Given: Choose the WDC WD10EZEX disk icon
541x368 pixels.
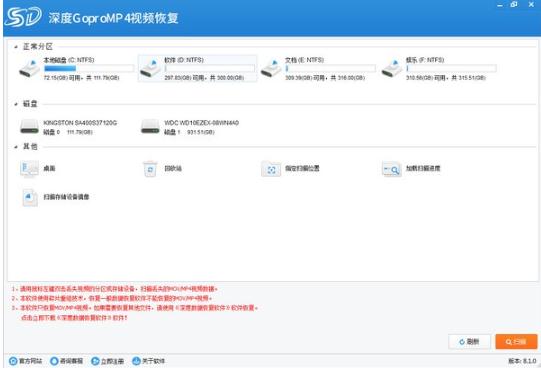Looking at the screenshot, I should tap(150, 127).
